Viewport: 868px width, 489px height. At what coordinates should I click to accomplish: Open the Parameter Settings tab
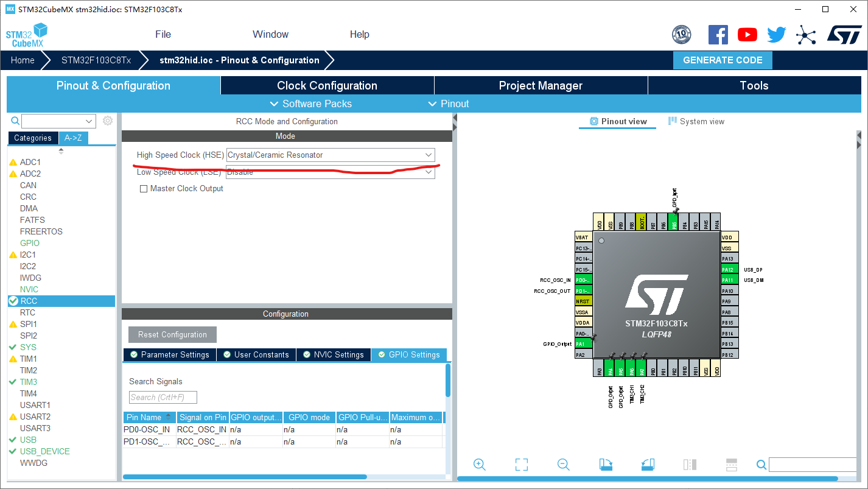pyautogui.click(x=170, y=354)
